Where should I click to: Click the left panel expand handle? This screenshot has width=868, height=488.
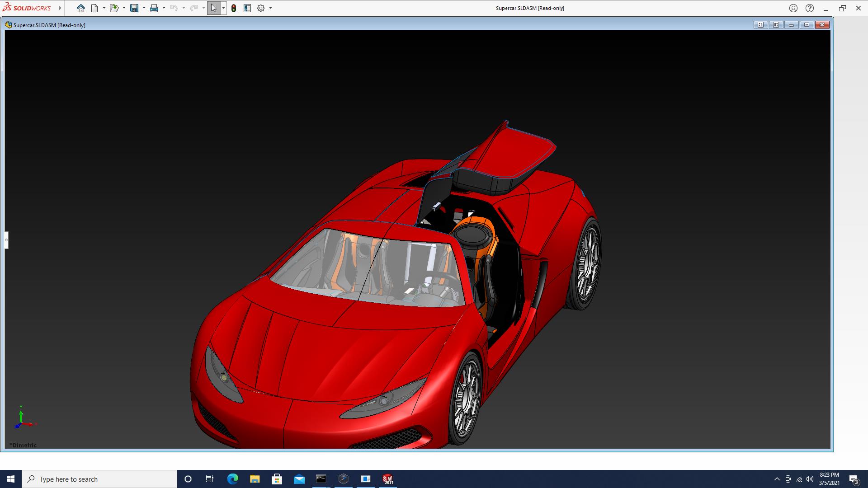coord(6,240)
